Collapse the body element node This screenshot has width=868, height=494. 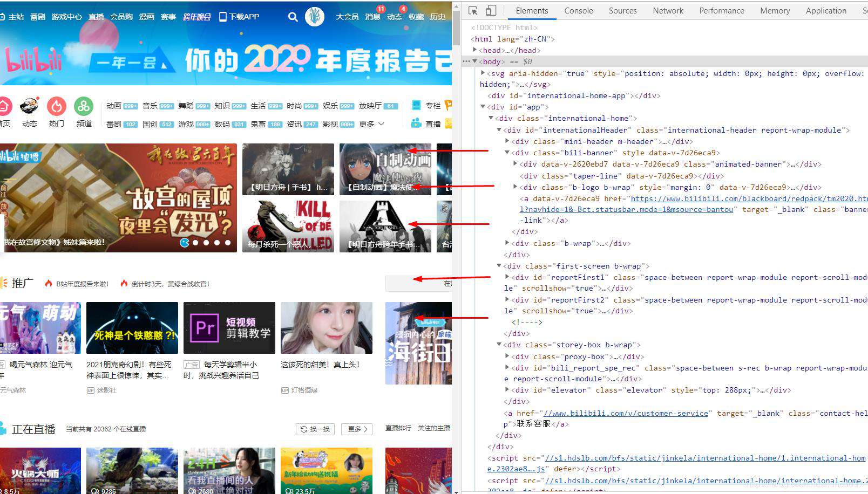(474, 61)
